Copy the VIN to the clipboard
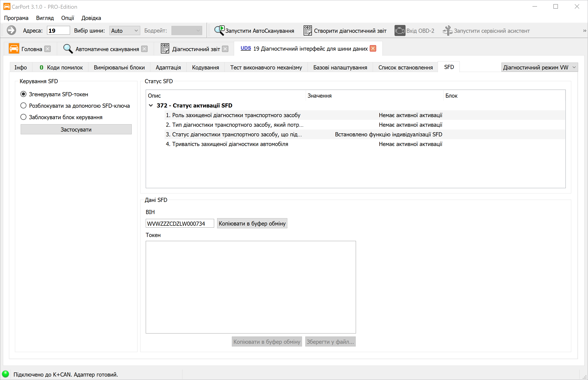The width and height of the screenshot is (588, 380). [x=252, y=223]
